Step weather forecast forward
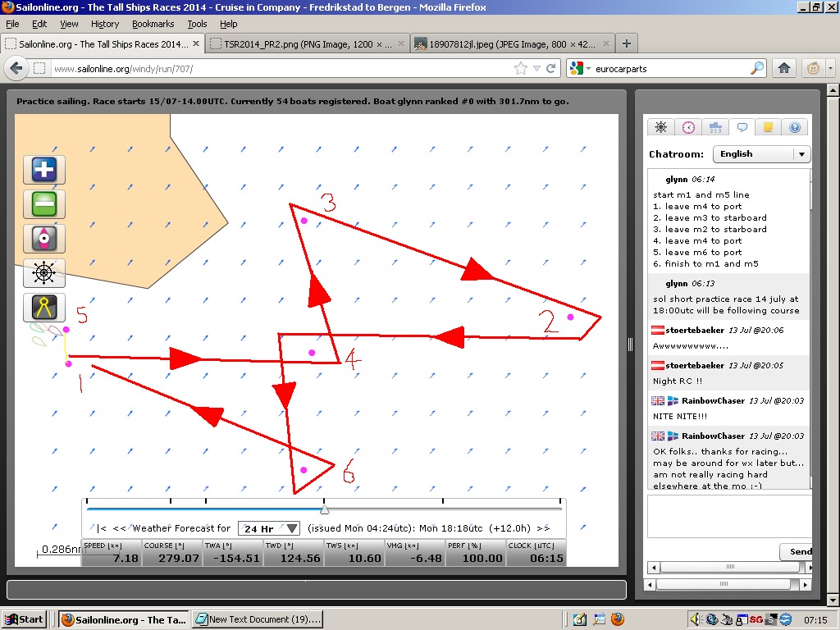 coord(543,528)
